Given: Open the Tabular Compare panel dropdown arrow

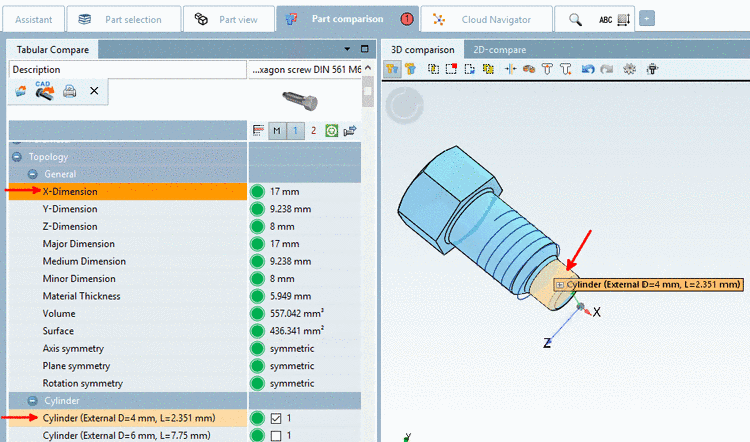Looking at the screenshot, I should 347,49.
